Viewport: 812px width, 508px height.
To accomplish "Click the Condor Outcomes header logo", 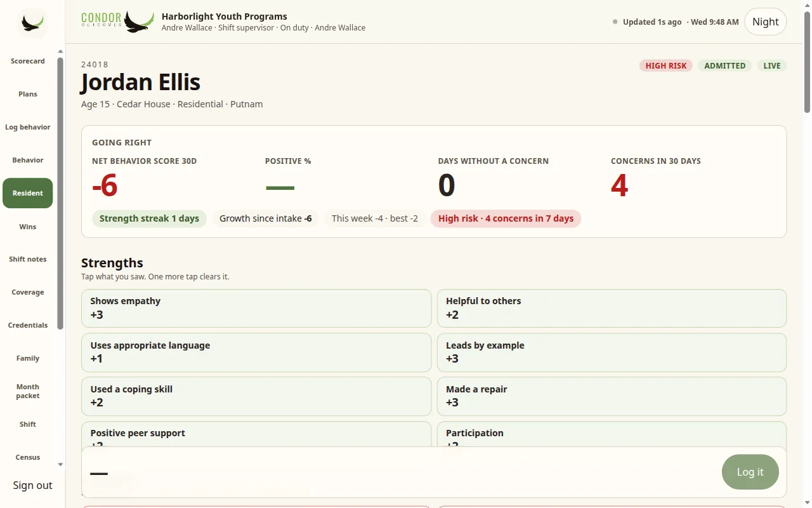I will 118,22.
